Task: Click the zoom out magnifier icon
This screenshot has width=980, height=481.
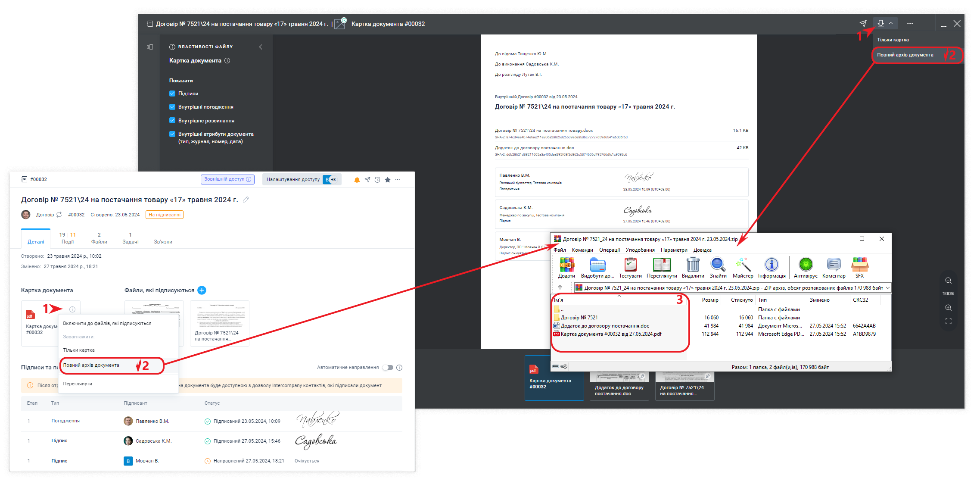Action: click(x=948, y=281)
